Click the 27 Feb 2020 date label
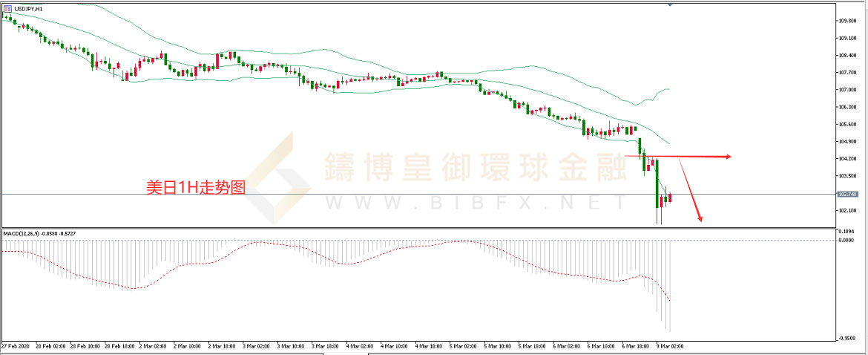868x355 pixels. pyautogui.click(x=15, y=346)
